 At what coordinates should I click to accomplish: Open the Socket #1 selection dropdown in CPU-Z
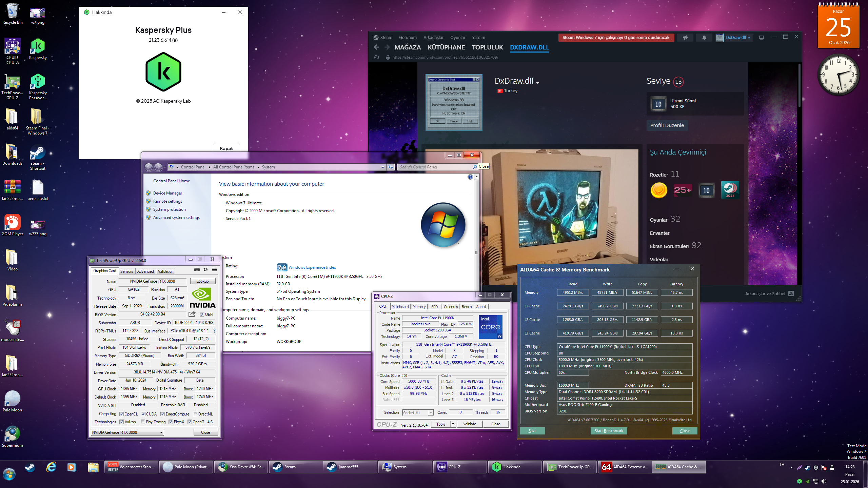pos(418,412)
